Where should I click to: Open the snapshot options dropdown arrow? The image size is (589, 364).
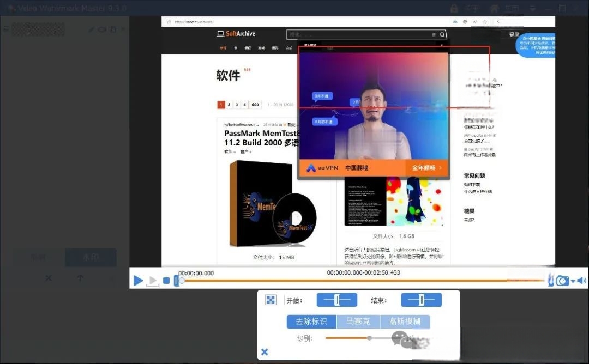(x=573, y=281)
